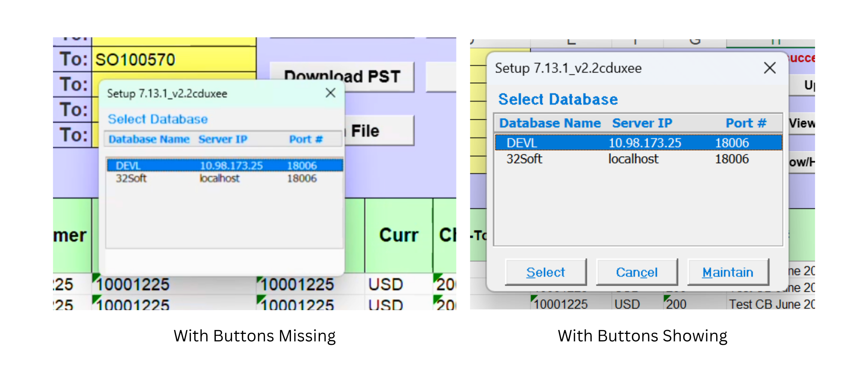Click the Server IP header in buttons-missing dialog
The width and height of the screenshot is (868, 373).
223,139
